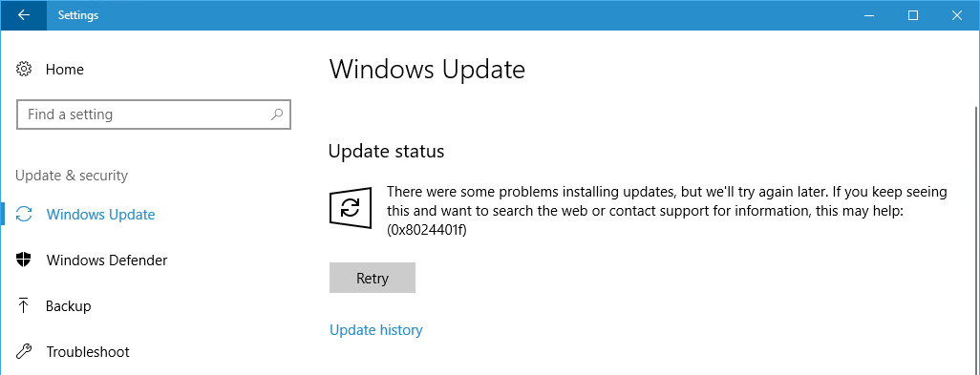Click the Backup upload arrow icon
The width and height of the screenshot is (980, 375).
click(24, 305)
